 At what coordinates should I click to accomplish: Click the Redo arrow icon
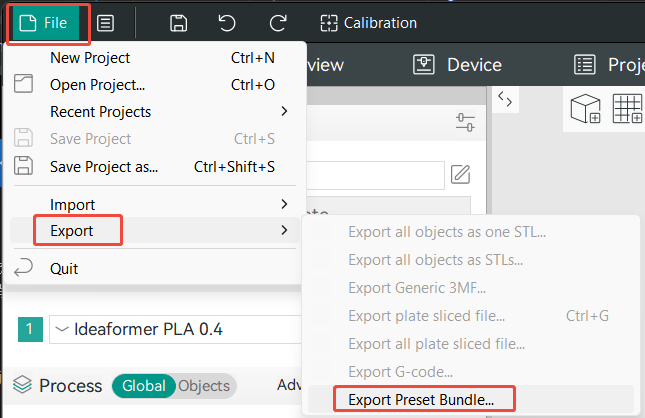point(278,23)
